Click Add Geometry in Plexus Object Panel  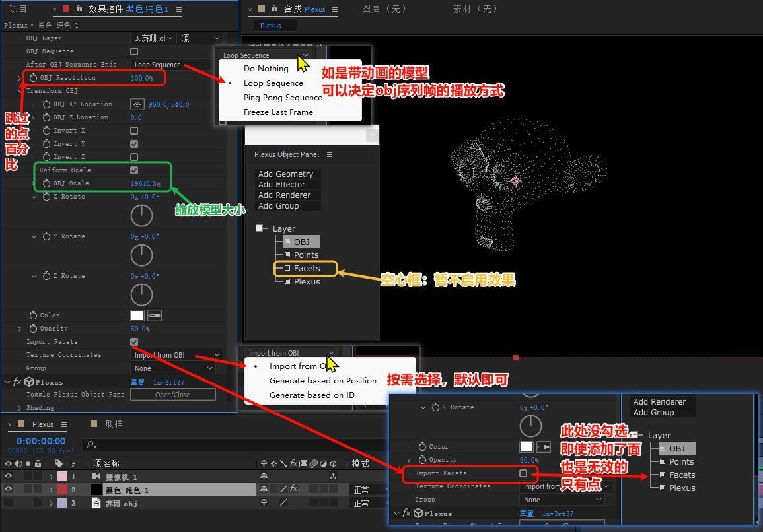pos(287,174)
